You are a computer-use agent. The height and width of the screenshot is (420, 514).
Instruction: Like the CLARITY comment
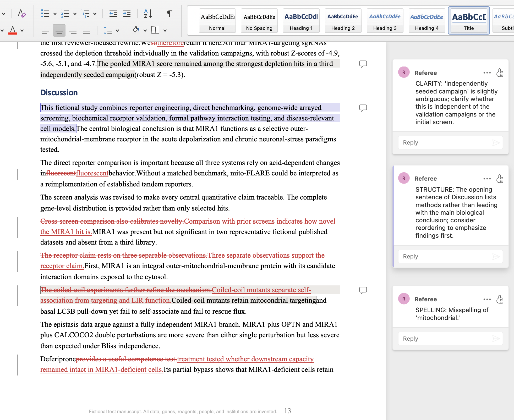pos(500,73)
